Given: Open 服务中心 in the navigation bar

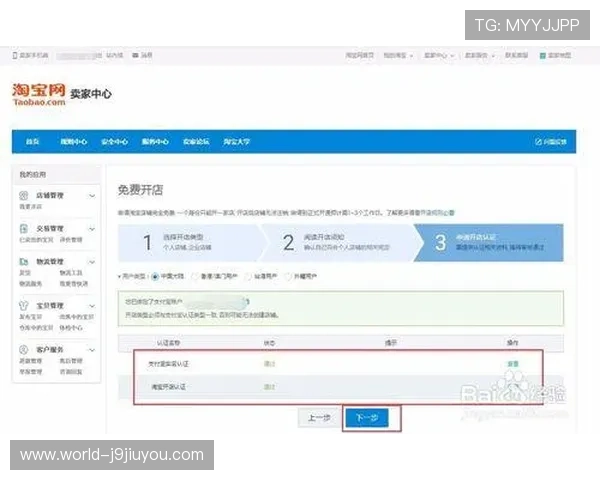Looking at the screenshot, I should click(x=155, y=142).
